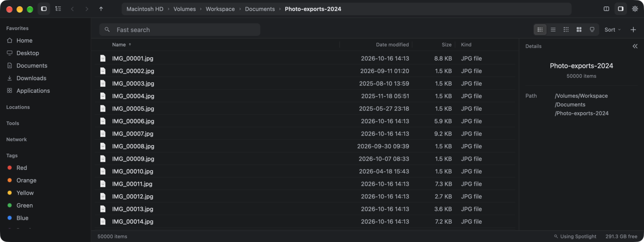Filter by the Blue tag

46,218
